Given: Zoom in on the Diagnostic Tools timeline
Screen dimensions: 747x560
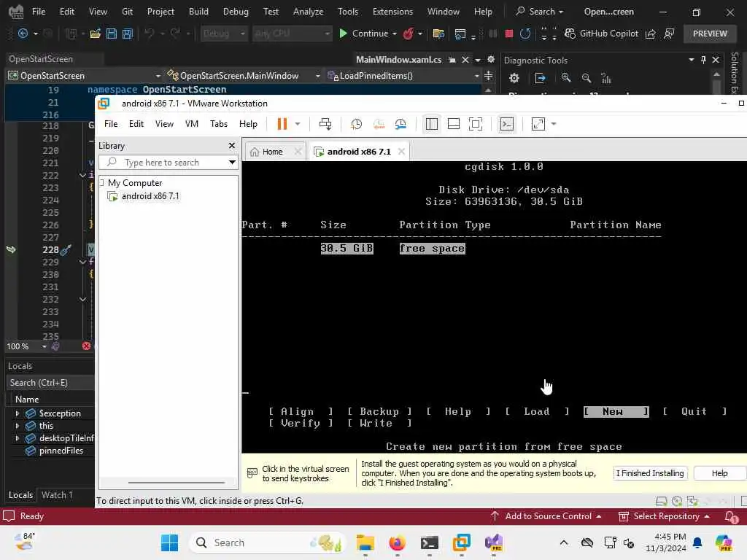Looking at the screenshot, I should [566, 77].
